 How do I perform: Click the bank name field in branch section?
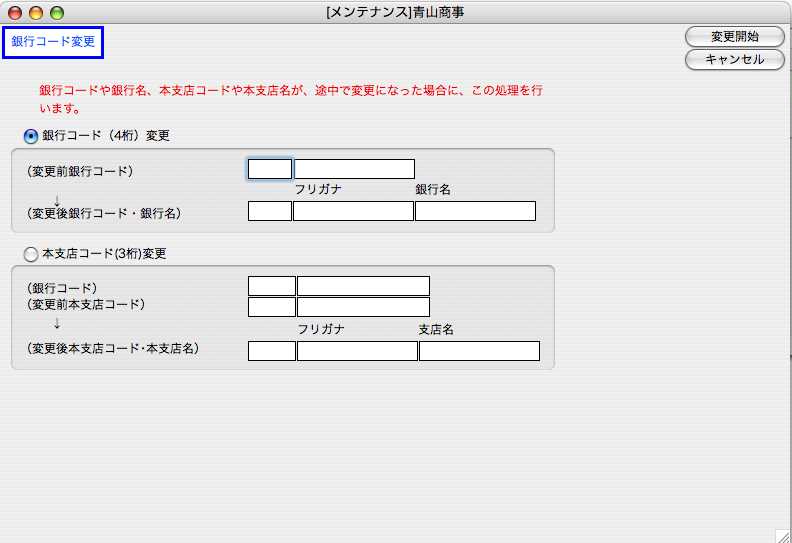click(363, 286)
